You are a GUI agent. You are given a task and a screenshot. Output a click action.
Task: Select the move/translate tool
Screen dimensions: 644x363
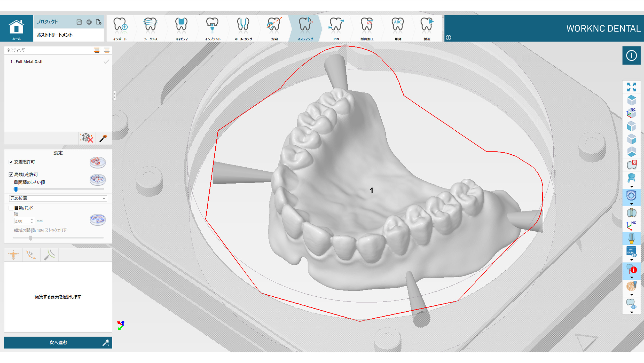(x=13, y=255)
